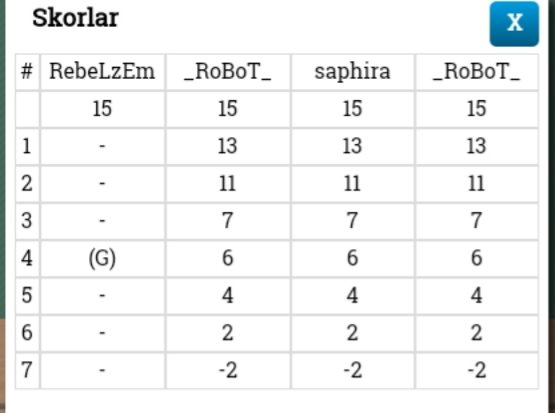
Task: Click the round number 1 row label
Action: [x=27, y=147]
